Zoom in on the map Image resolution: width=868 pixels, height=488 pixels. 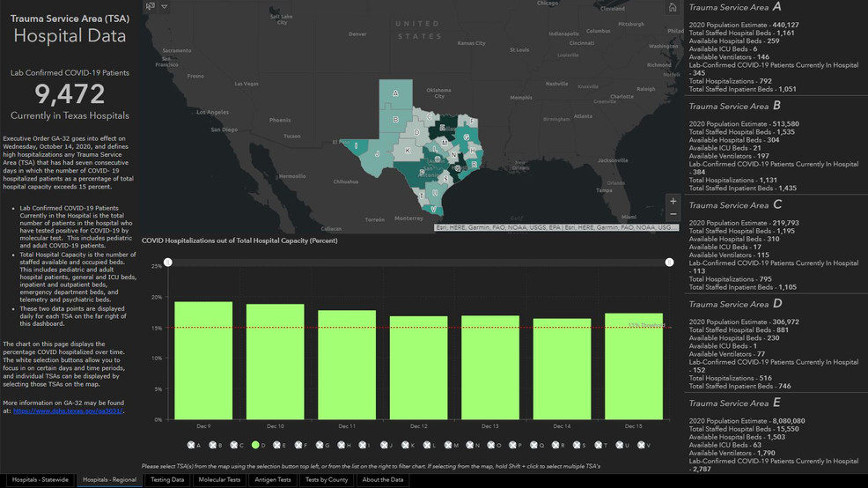click(x=673, y=201)
